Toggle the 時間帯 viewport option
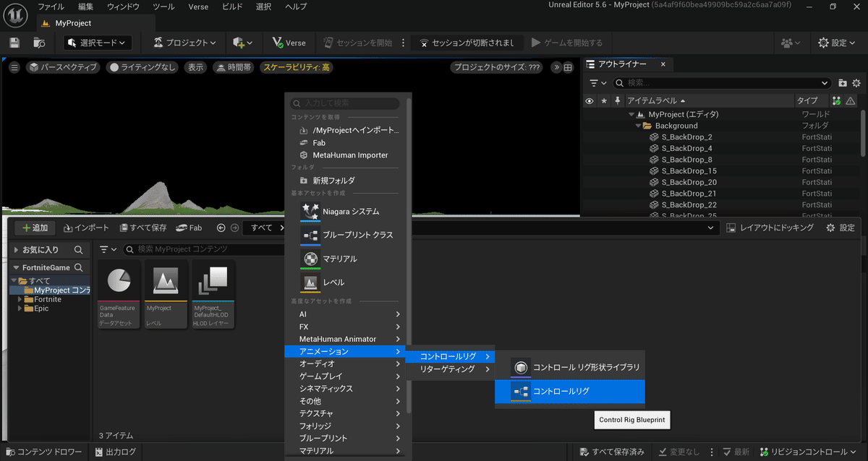Image resolution: width=868 pixels, height=461 pixels. pyautogui.click(x=233, y=67)
